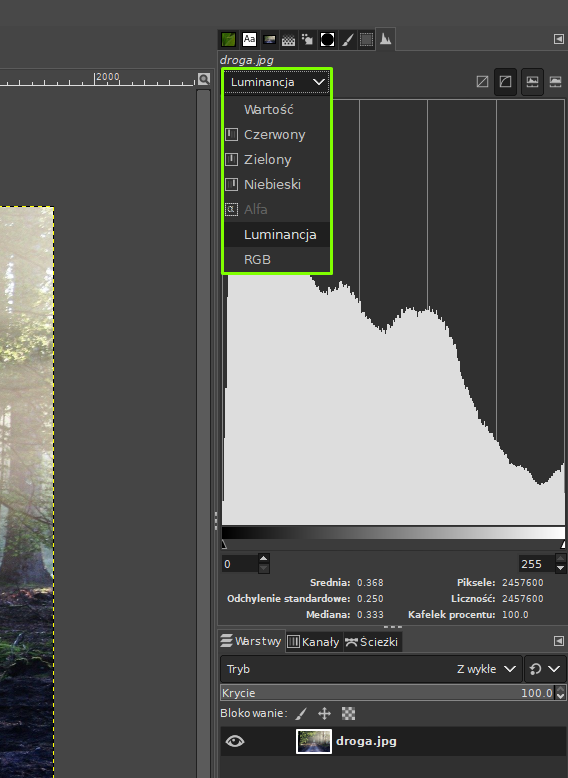Toggle lock pixels brush icon
This screenshot has width=568, height=778.
point(301,713)
